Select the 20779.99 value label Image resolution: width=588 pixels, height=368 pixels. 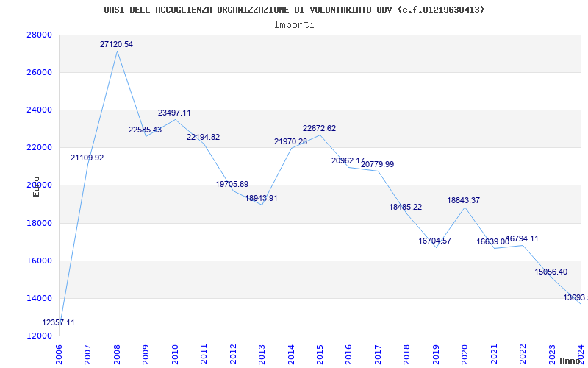click(378, 164)
